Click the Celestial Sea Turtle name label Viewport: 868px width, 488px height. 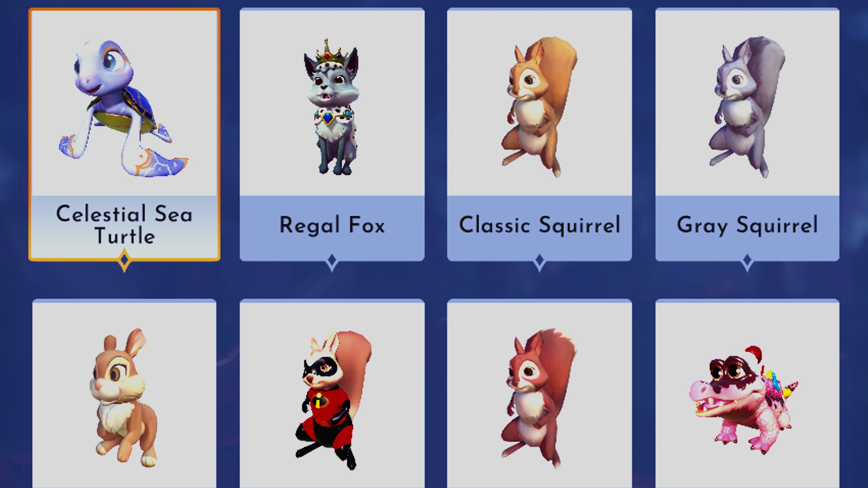pos(124,225)
